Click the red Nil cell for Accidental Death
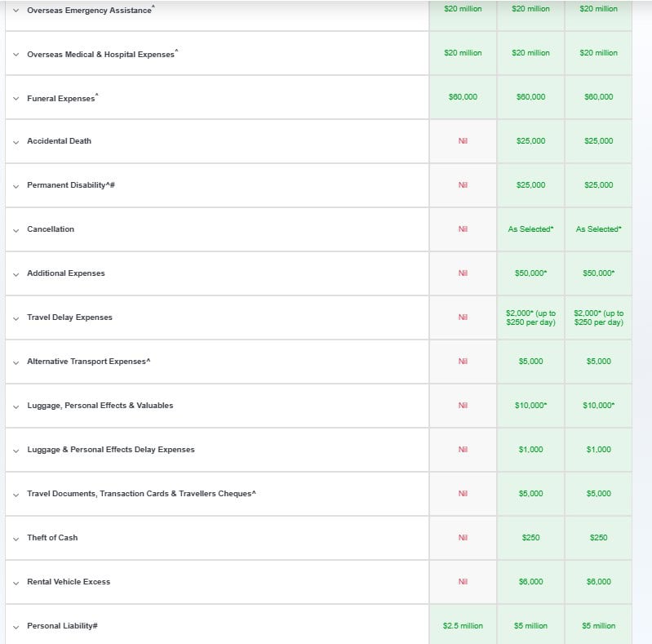 (x=463, y=141)
